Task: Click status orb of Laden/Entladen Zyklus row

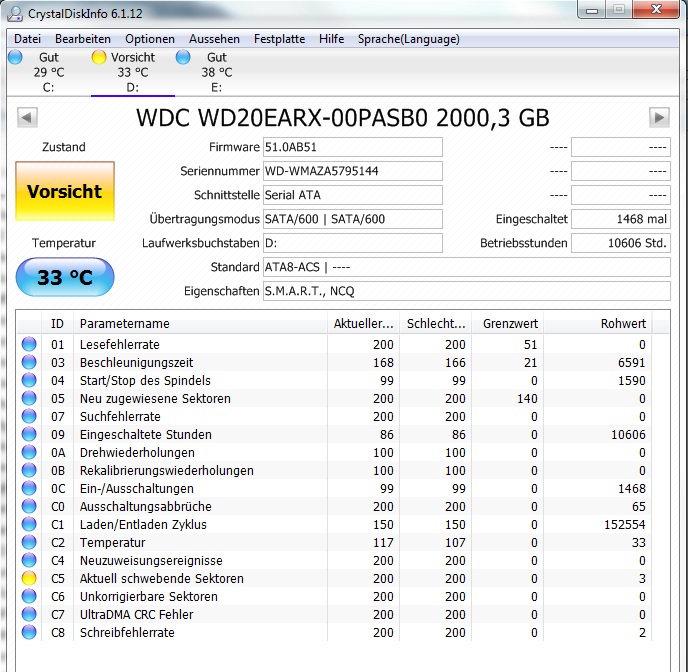Action: click(x=29, y=524)
